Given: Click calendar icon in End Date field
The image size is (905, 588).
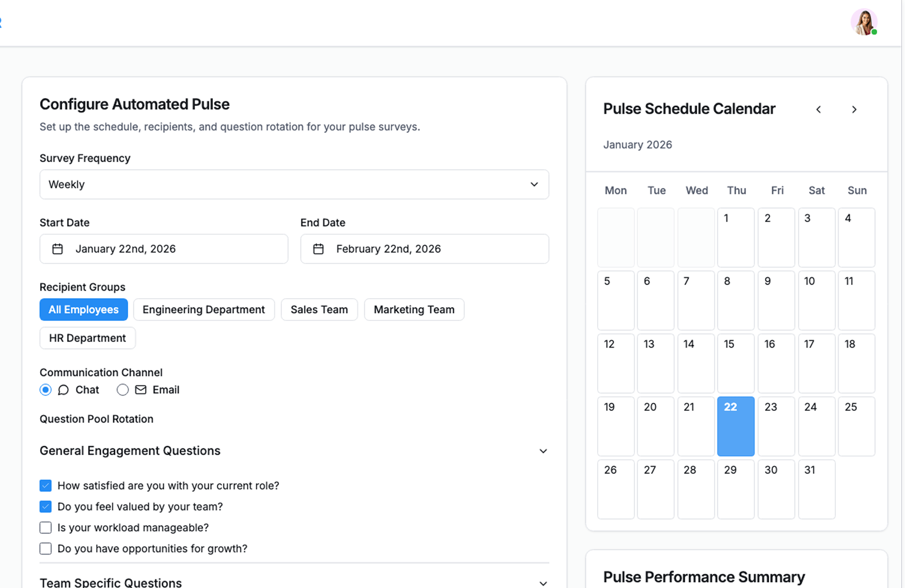Looking at the screenshot, I should [x=318, y=249].
